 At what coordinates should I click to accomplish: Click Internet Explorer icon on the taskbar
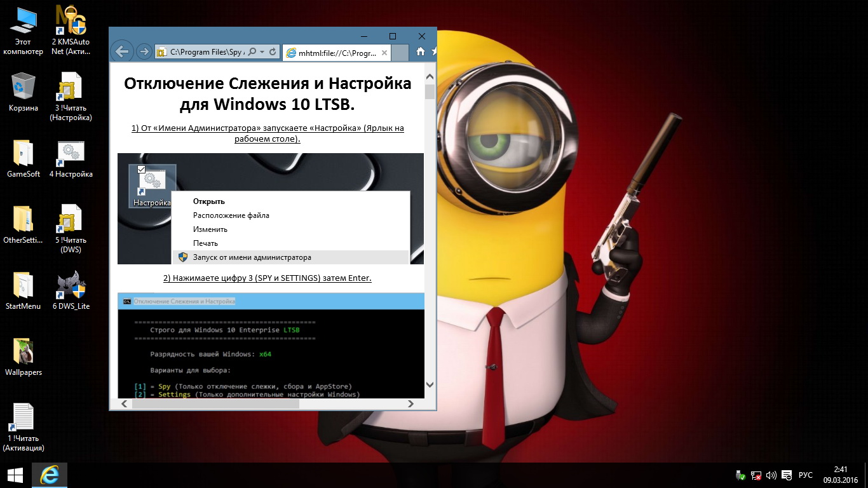(x=49, y=475)
